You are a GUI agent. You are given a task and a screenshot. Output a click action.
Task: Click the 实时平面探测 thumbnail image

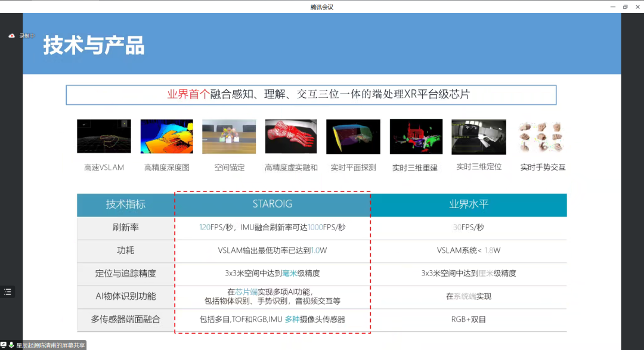click(353, 137)
